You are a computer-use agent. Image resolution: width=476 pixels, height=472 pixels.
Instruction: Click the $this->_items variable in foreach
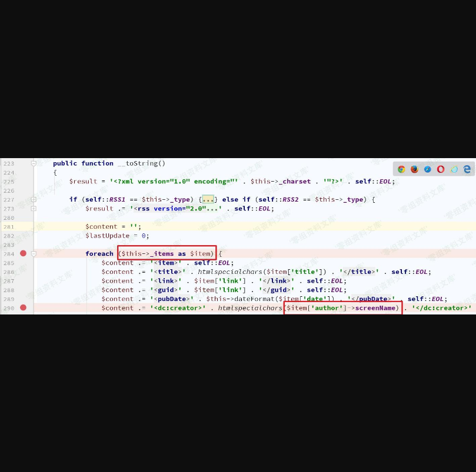(147, 254)
